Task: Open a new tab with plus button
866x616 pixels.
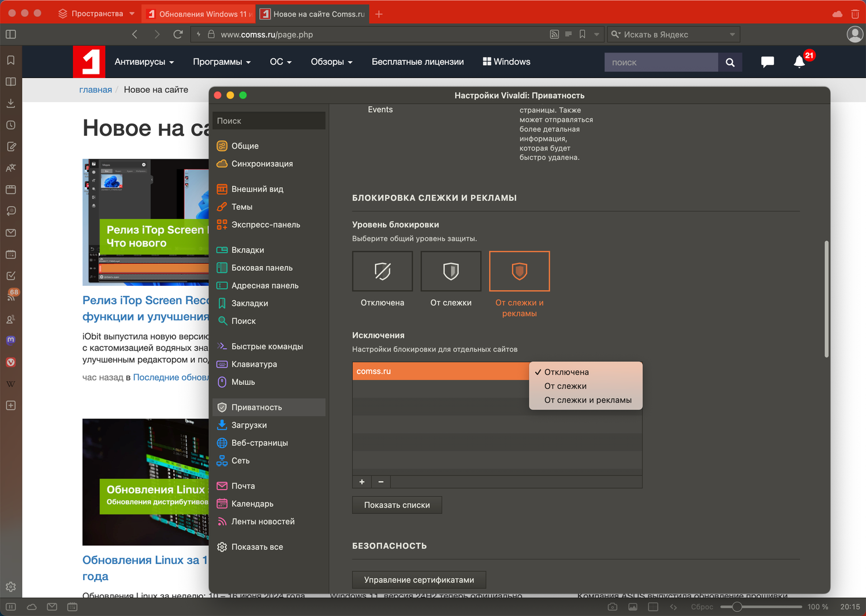Action: click(379, 14)
